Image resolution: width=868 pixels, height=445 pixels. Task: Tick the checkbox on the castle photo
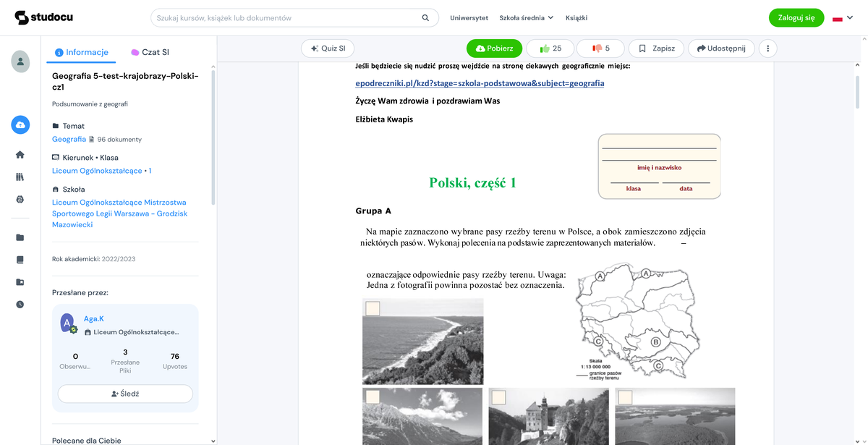pyautogui.click(x=498, y=397)
